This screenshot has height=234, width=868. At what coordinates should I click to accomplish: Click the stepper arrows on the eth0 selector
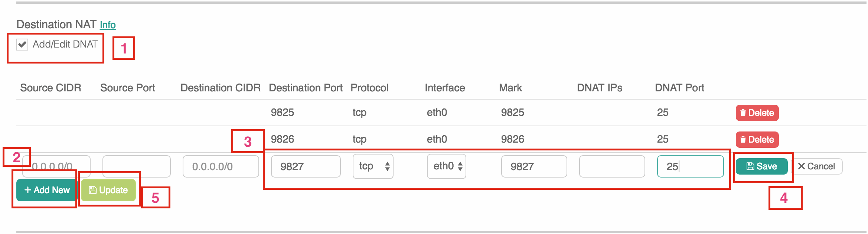click(460, 166)
